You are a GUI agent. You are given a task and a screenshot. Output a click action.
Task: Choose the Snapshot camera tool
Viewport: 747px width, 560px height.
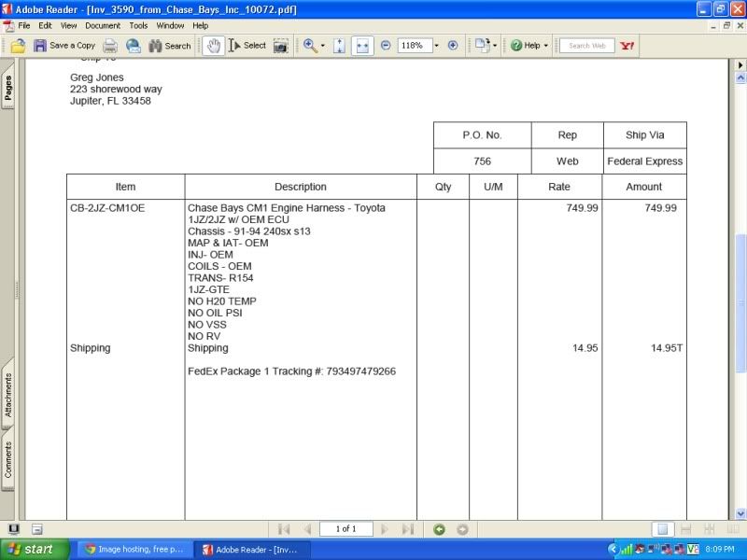pos(281,46)
